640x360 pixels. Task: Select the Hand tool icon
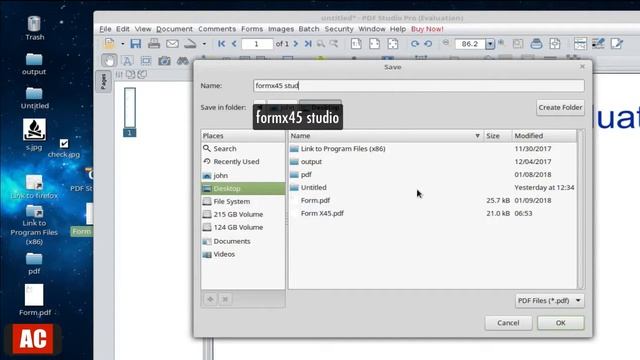pyautogui.click(x=109, y=61)
